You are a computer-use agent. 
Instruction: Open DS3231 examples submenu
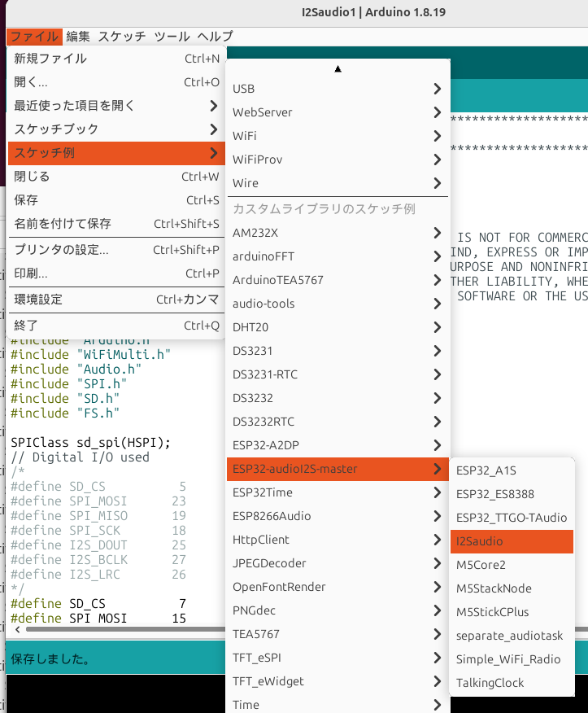338,351
